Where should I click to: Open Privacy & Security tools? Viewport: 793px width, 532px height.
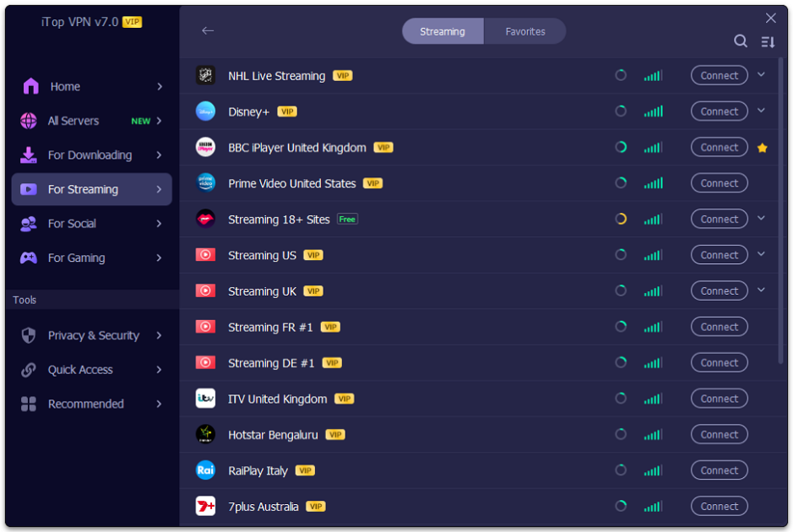pos(91,335)
